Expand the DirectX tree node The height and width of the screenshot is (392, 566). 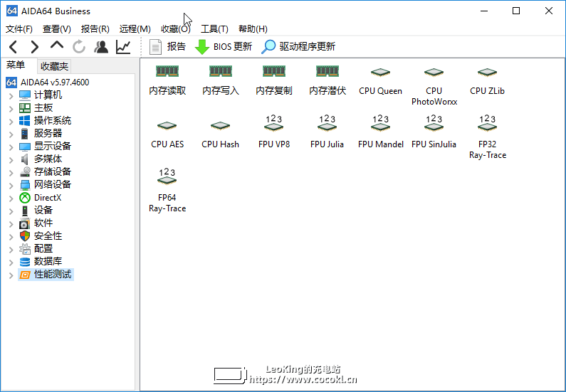[11, 198]
